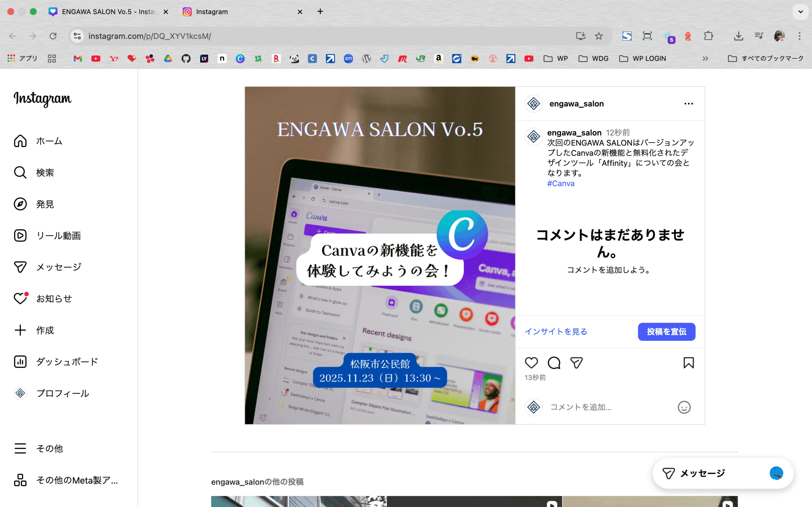Image resolution: width=812 pixels, height=507 pixels.
Task: Open お知らせ notifications in sidebar
Action: tap(54, 298)
